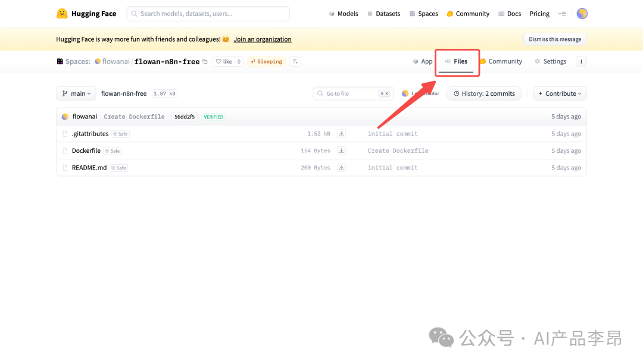Click the flowanai commit author avatar
Image resolution: width=643 pixels, height=364 pixels.
65,117
